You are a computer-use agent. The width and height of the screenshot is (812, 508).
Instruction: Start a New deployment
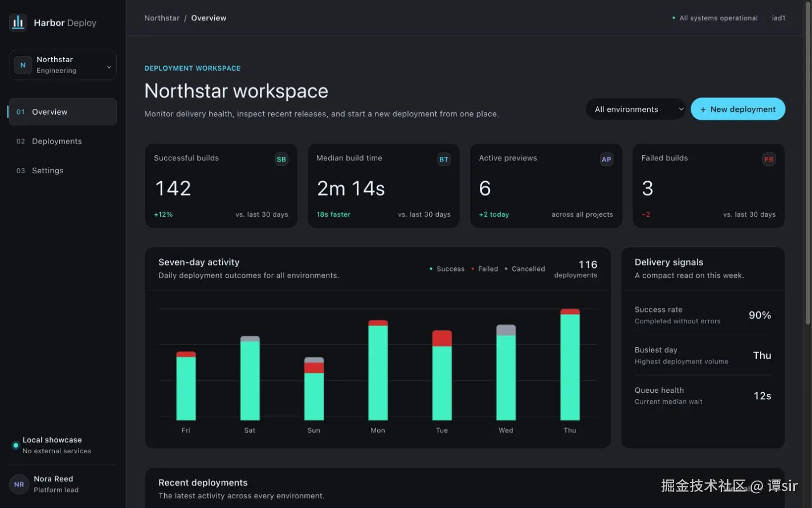tap(738, 109)
